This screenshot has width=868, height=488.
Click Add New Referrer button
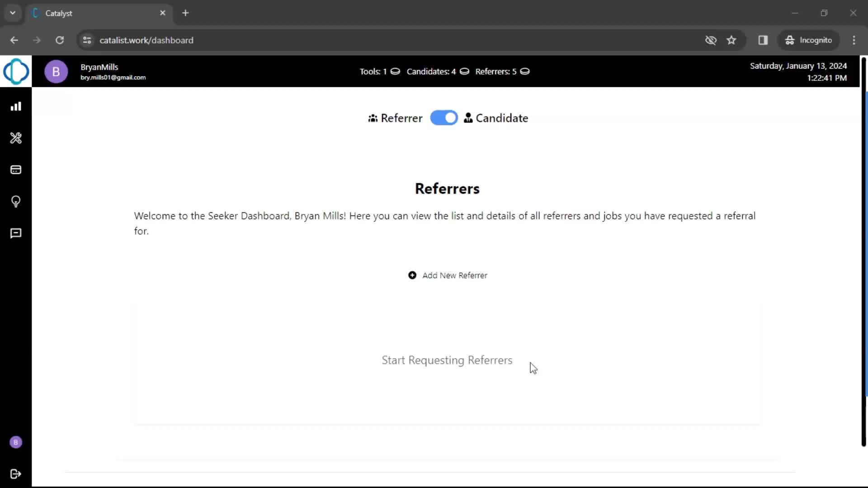[447, 275]
